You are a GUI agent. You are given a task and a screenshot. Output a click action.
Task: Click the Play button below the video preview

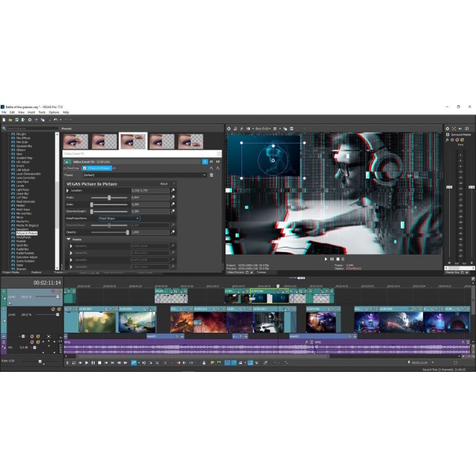(326, 259)
